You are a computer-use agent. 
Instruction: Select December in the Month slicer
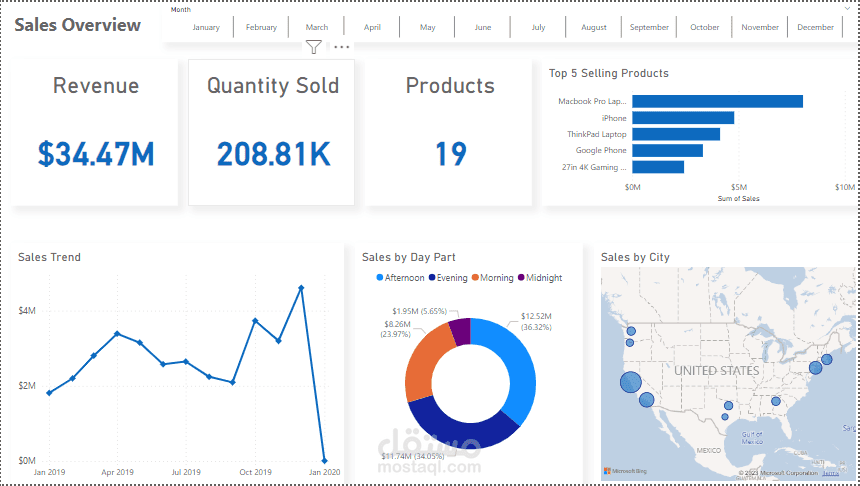click(816, 27)
